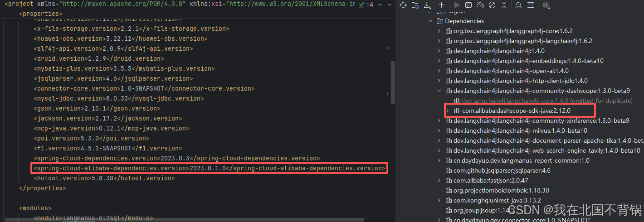Go to previous highlighted problem arrow

coord(381,5)
